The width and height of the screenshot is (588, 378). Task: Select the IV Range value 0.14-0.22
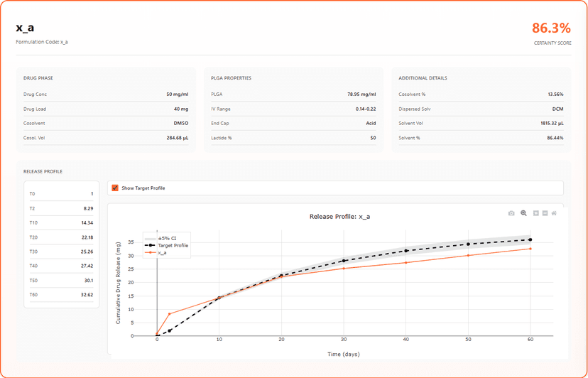click(x=366, y=109)
